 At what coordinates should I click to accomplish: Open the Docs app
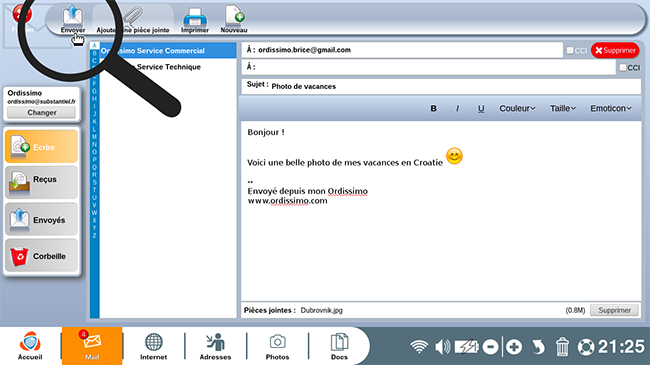[339, 346]
